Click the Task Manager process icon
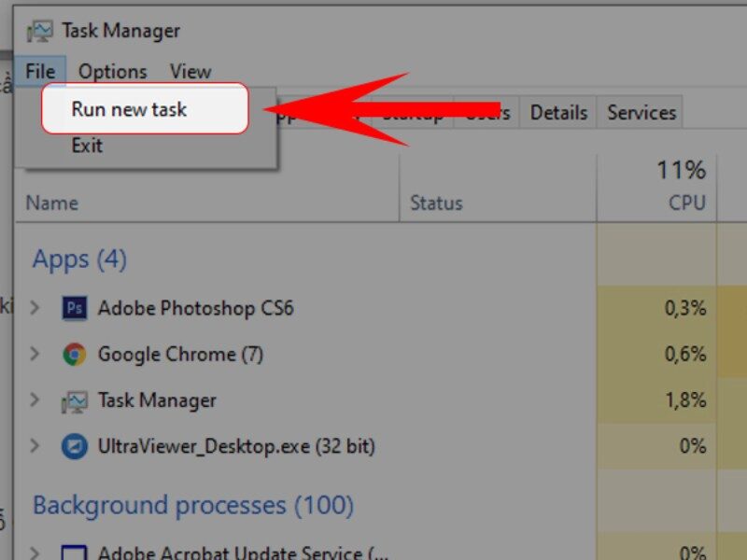 point(77,400)
